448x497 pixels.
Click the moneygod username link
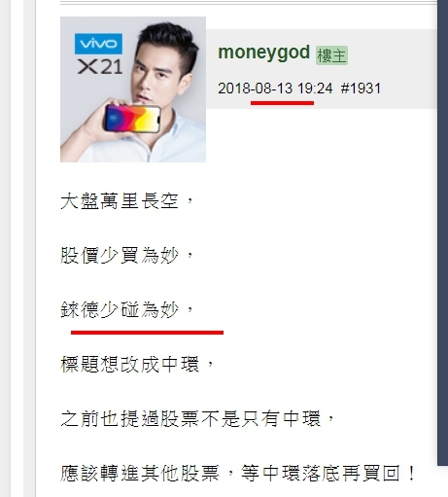coord(264,53)
